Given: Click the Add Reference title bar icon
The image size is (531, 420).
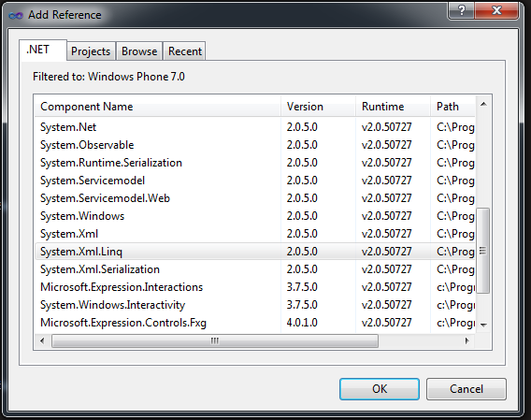Looking at the screenshot, I should [16, 15].
